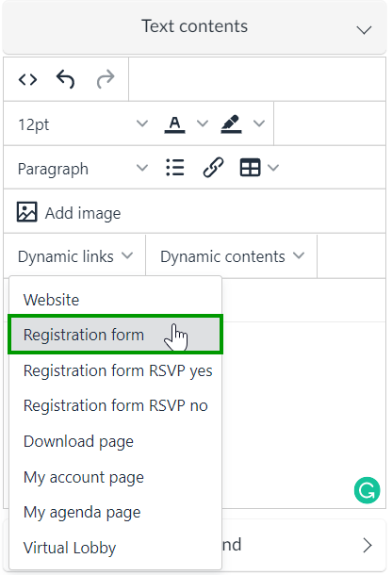
Task: Click the insert link chain icon
Action: pos(213,168)
